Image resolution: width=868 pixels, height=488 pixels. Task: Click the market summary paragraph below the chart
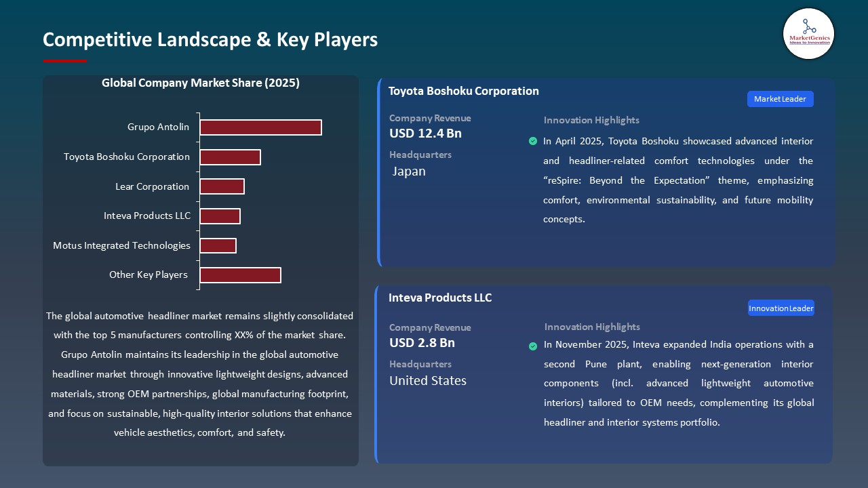[x=200, y=374]
